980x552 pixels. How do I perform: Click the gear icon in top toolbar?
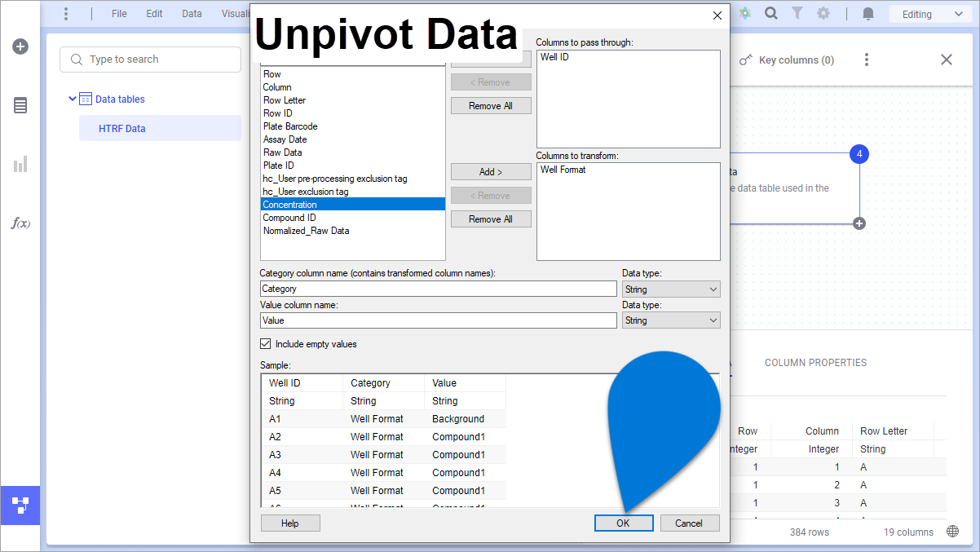tap(823, 14)
